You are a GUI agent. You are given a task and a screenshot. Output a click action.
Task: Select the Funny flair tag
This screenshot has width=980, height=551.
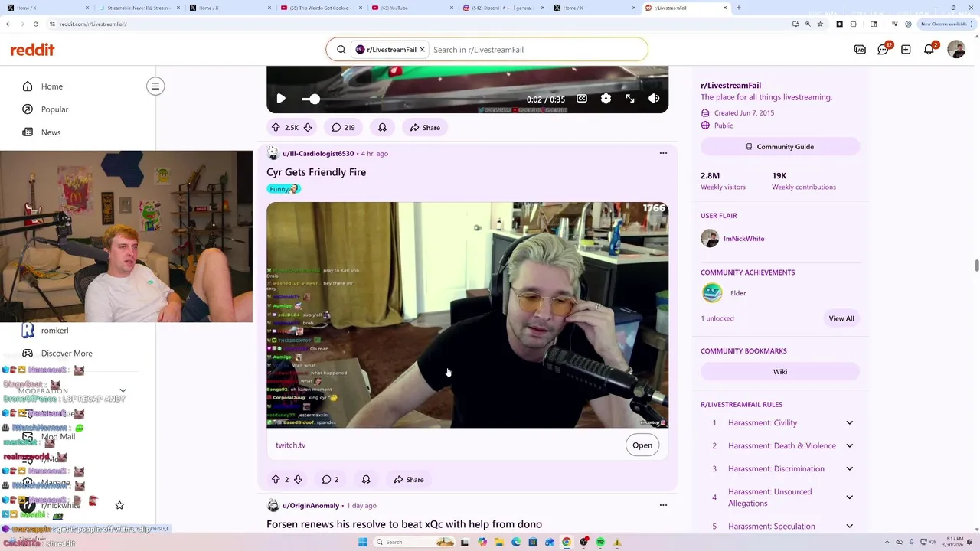click(284, 189)
